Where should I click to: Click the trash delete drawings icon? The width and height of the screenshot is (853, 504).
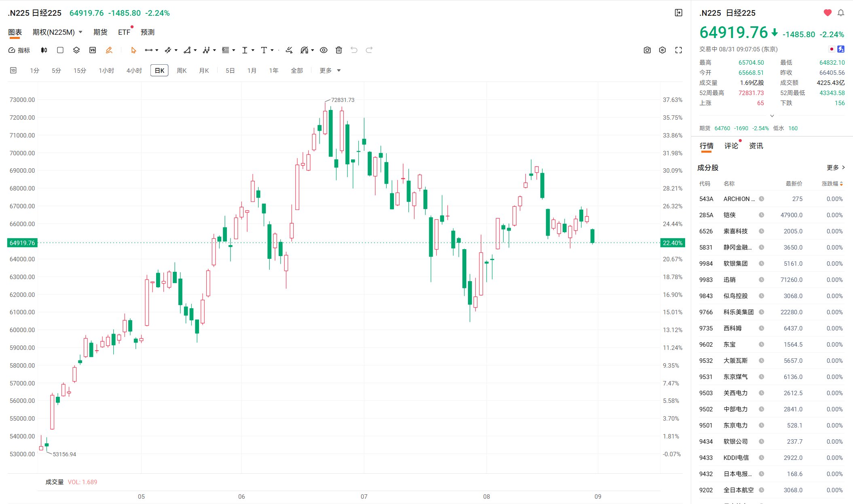[x=339, y=50]
